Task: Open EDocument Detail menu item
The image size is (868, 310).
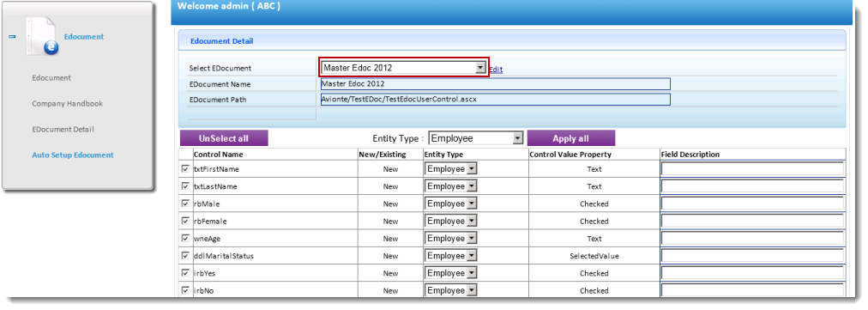Action: tap(63, 129)
